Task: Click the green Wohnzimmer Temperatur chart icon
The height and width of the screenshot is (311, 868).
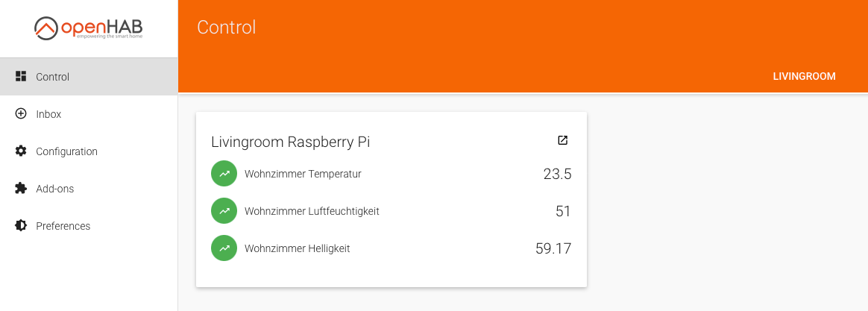Action: 224,174
